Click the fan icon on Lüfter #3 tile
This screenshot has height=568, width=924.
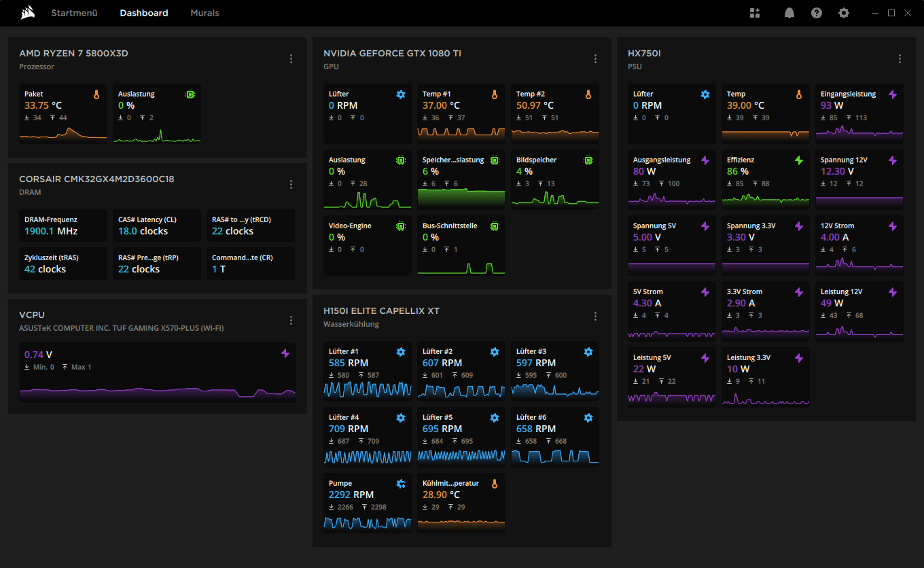tap(588, 352)
